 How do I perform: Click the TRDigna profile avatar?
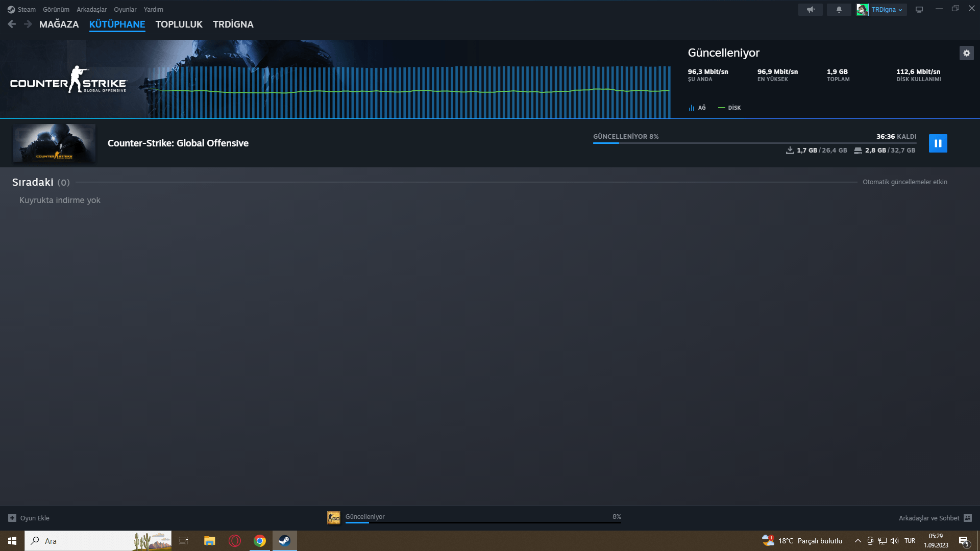point(863,10)
